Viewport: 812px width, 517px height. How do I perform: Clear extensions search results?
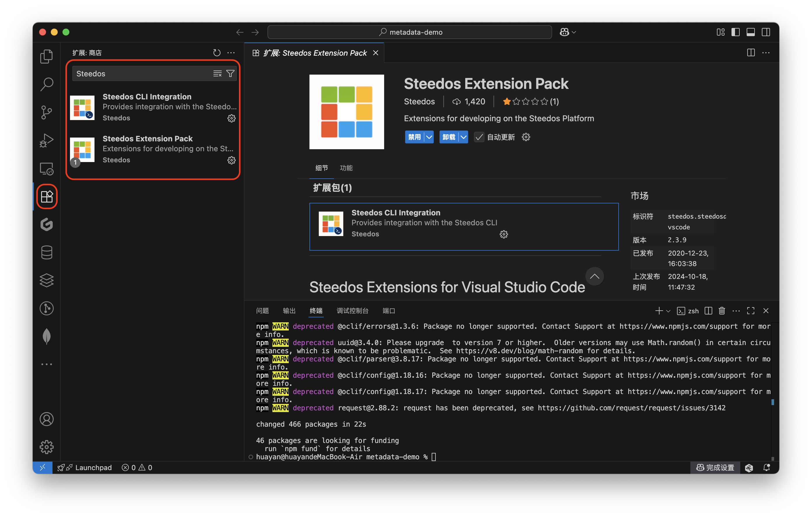pos(218,73)
